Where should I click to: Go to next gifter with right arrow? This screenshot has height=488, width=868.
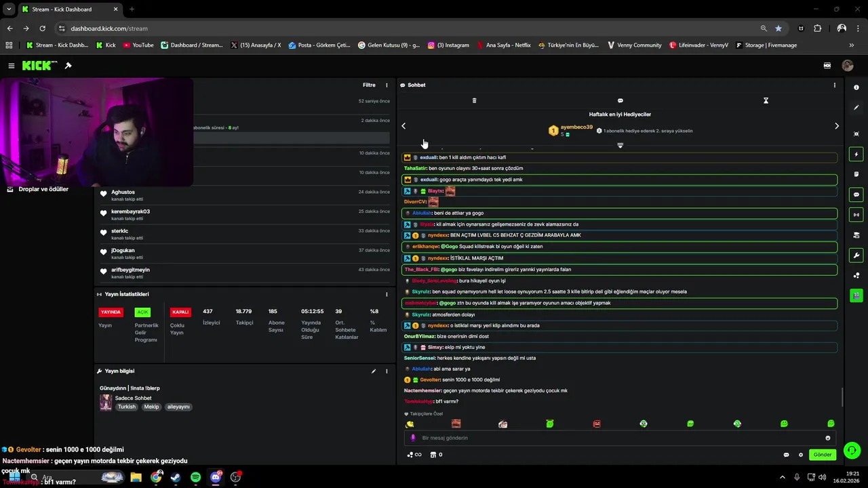(x=836, y=126)
